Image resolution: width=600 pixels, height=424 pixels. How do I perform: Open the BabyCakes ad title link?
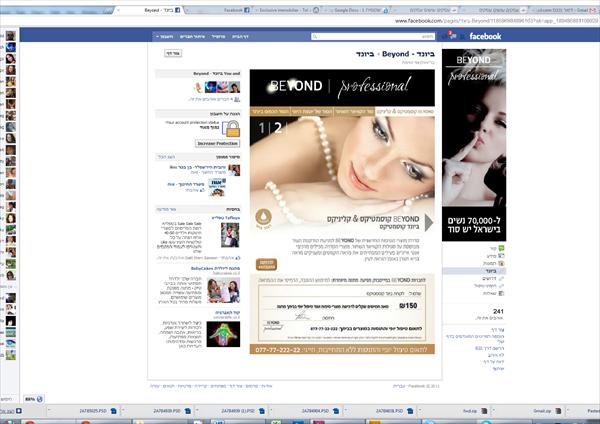point(215,269)
